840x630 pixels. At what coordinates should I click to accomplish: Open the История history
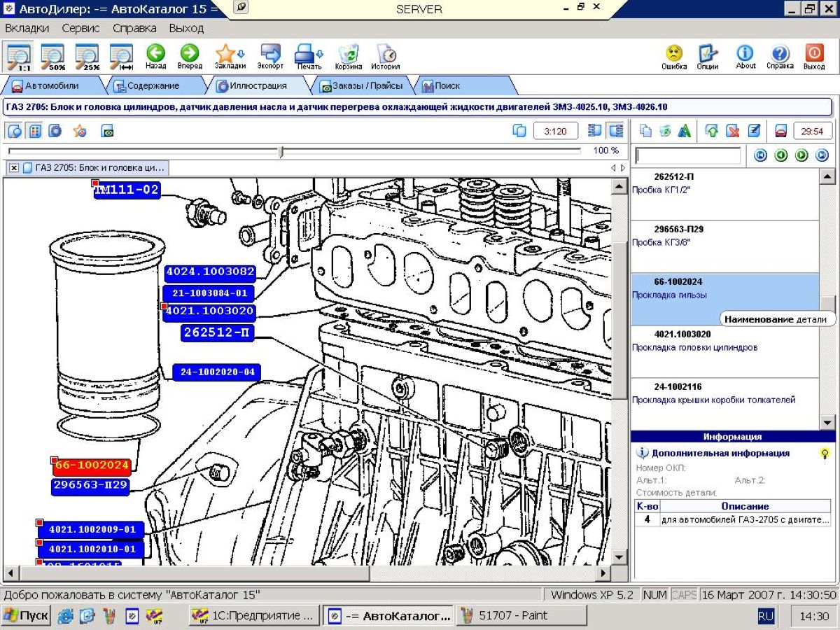click(x=385, y=57)
